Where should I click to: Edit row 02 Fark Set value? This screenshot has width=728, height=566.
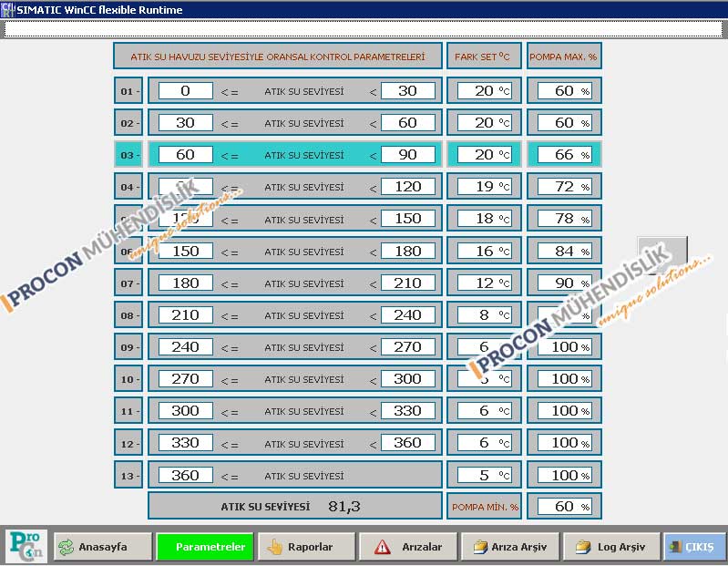click(x=484, y=122)
